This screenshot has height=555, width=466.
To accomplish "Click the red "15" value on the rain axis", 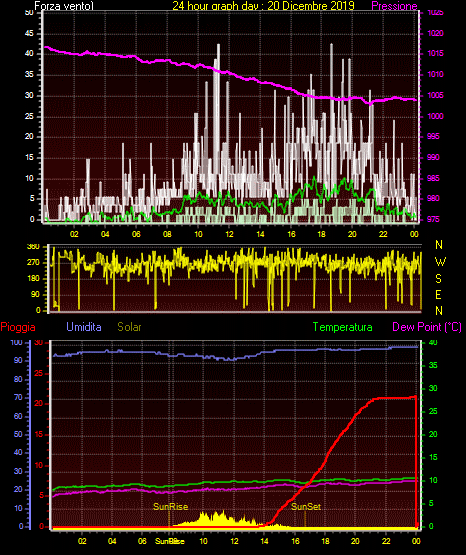I will click(x=39, y=434).
